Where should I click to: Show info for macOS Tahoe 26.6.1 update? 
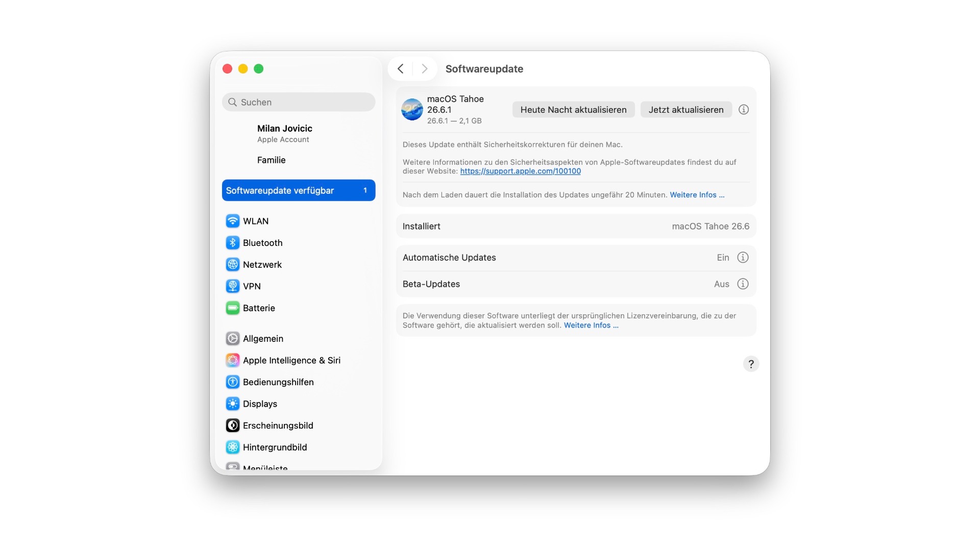coord(744,110)
